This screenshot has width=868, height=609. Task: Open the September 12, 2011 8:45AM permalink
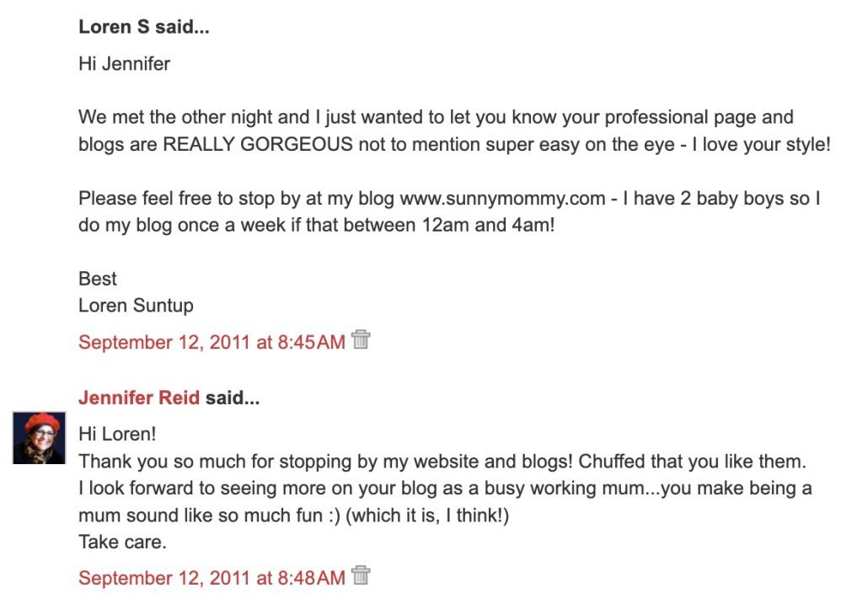tap(212, 342)
